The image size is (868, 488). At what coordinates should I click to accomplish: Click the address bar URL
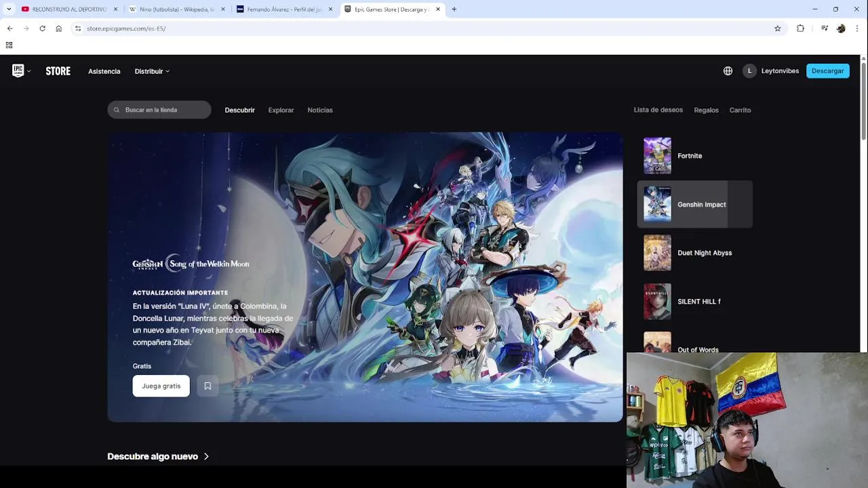coord(126,28)
